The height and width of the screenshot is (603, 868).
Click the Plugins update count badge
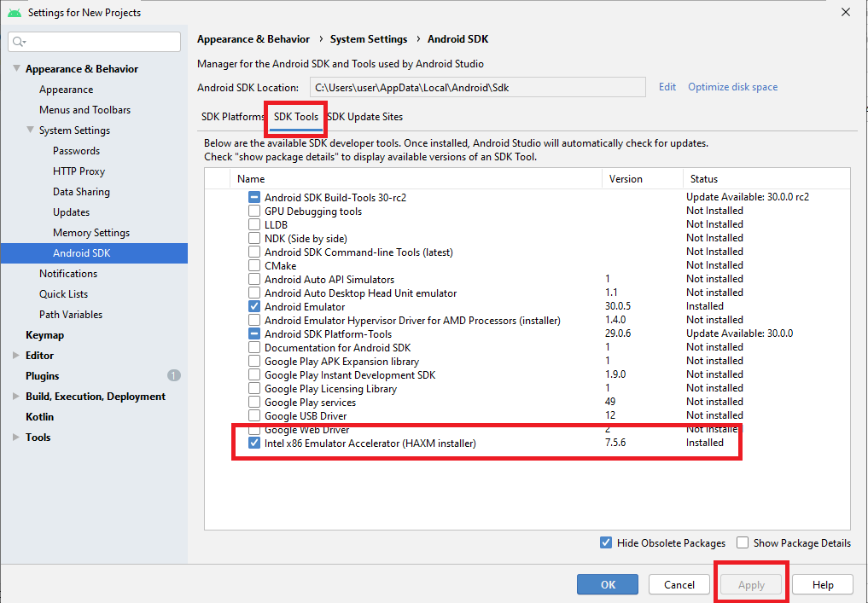click(174, 375)
